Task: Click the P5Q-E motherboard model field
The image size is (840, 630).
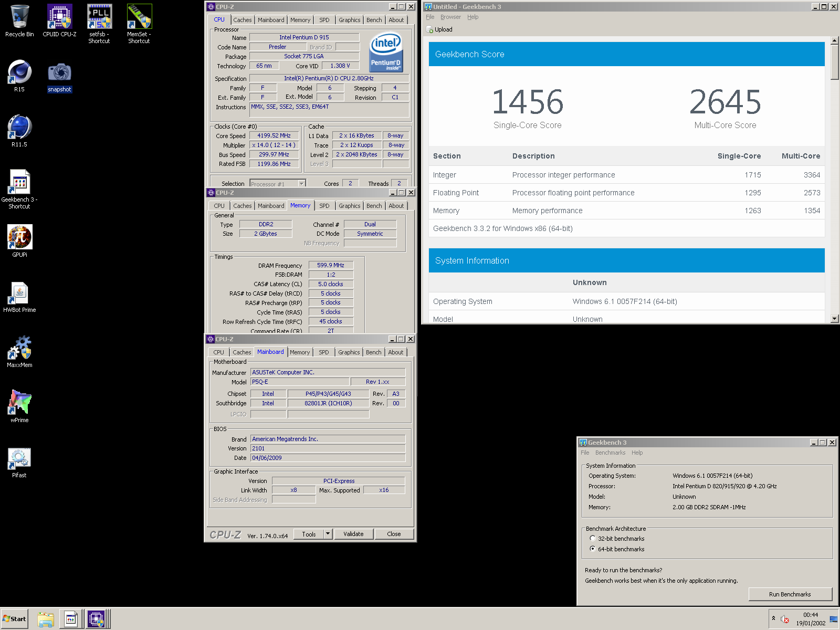Action: 299,382
